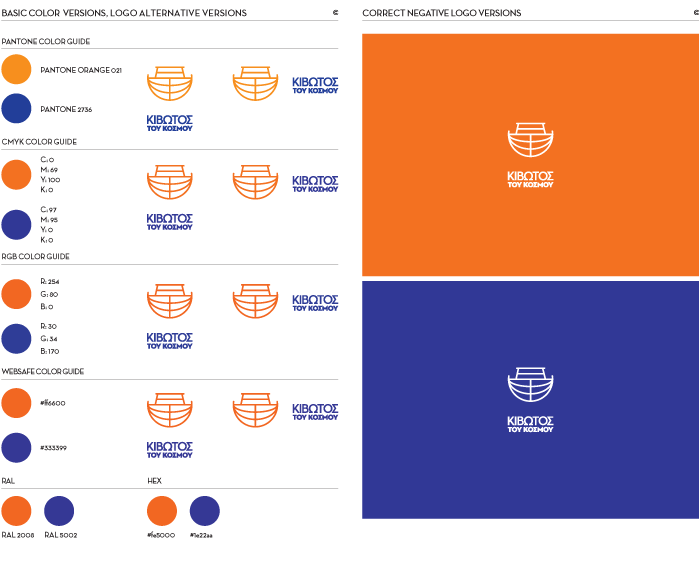This screenshot has height=567, width=700.
Task: Click the ΚΙΒΩΤΟΣ wordmark of the stacked RGB logo
Action: (x=170, y=337)
